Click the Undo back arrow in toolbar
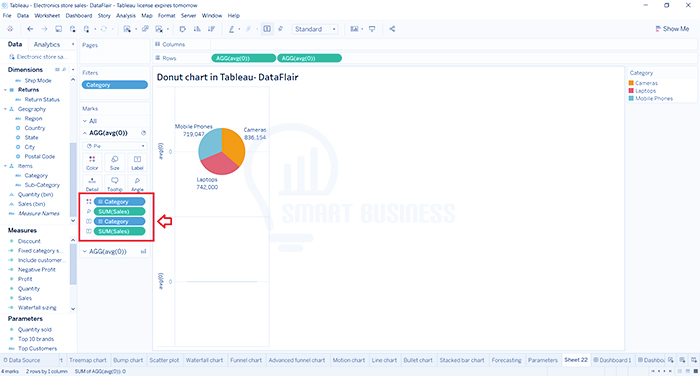700x376 pixels. point(30,29)
